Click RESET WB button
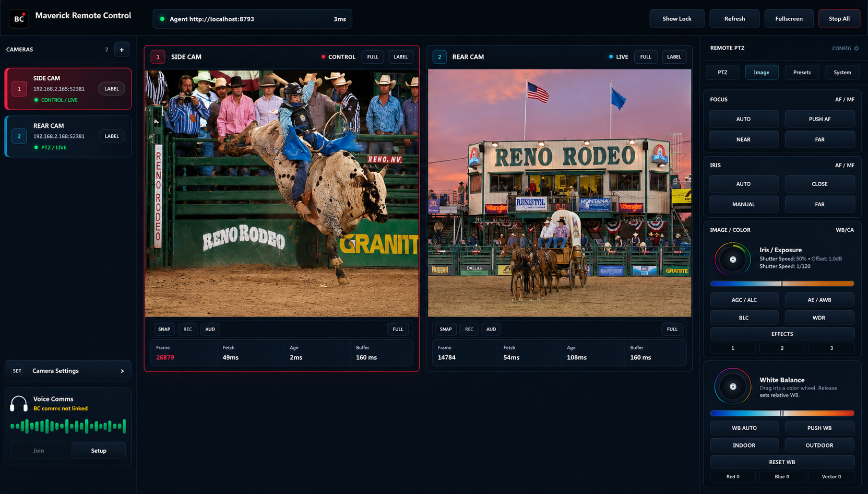Screen dimensions: 868x494 pos(782,462)
